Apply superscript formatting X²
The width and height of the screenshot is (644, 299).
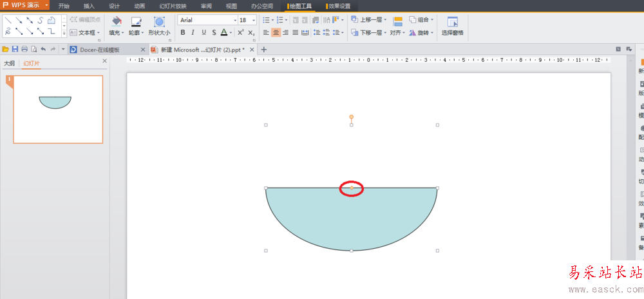click(241, 32)
